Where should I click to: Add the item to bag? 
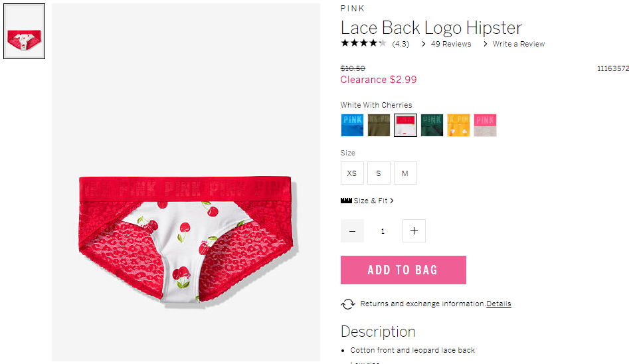(403, 270)
